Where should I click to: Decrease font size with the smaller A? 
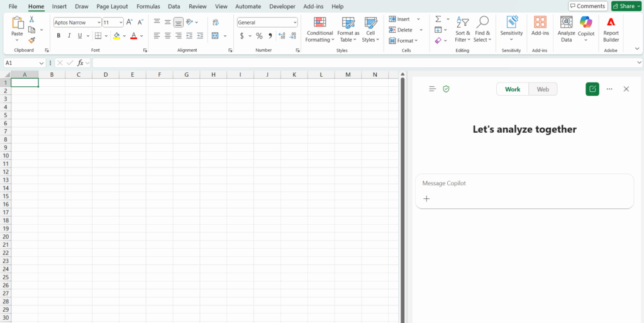click(x=140, y=22)
